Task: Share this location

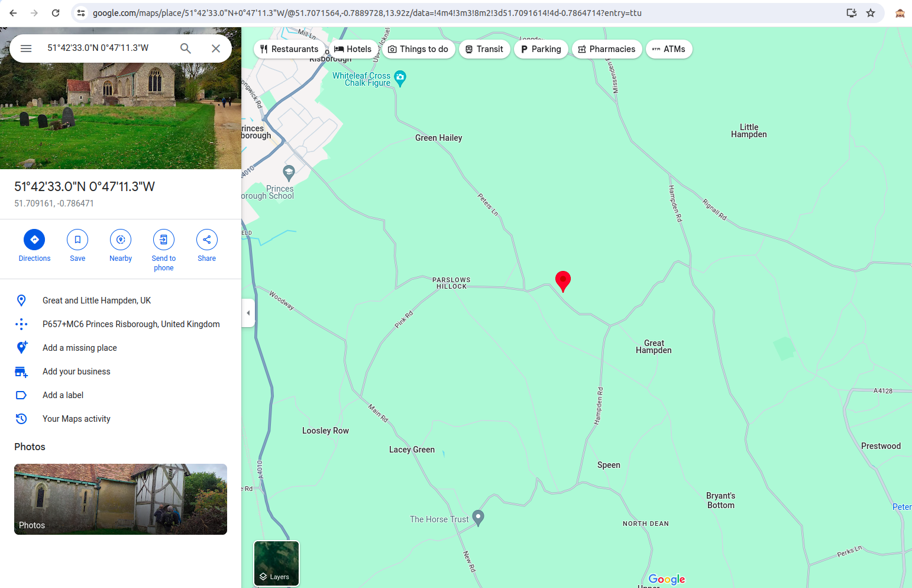Action: point(207,246)
